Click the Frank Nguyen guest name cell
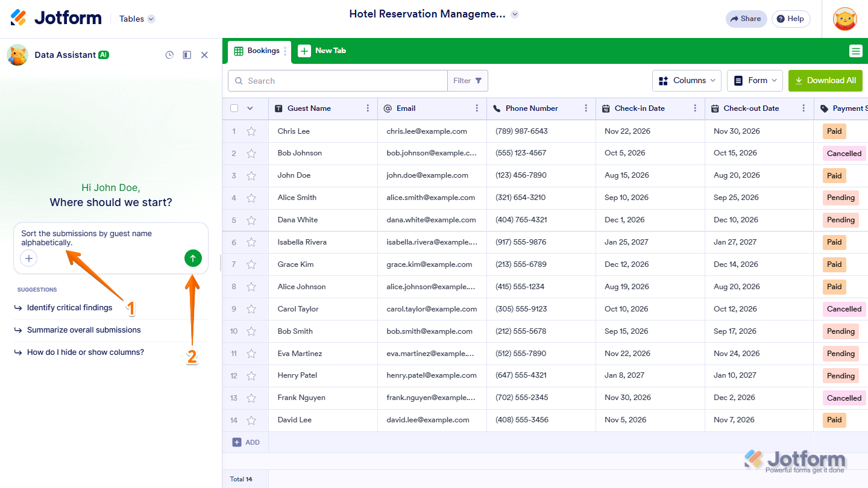This screenshot has height=488, width=868. tap(323, 398)
